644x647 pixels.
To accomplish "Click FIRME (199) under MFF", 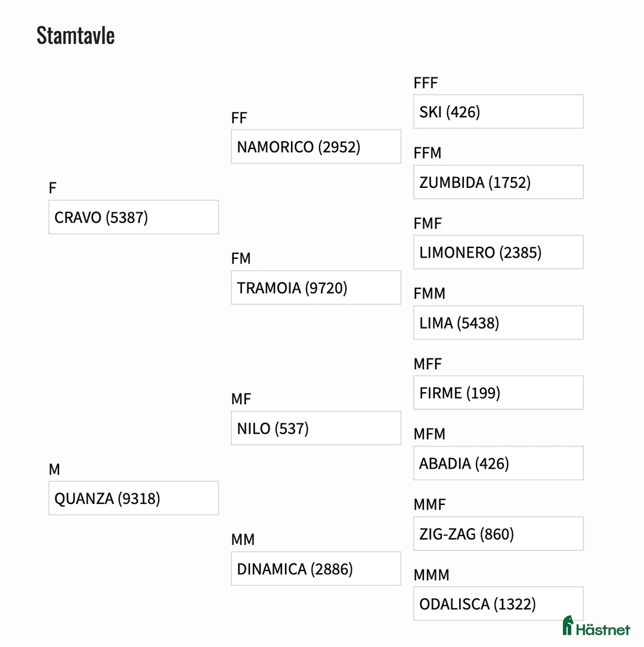I will [x=499, y=392].
